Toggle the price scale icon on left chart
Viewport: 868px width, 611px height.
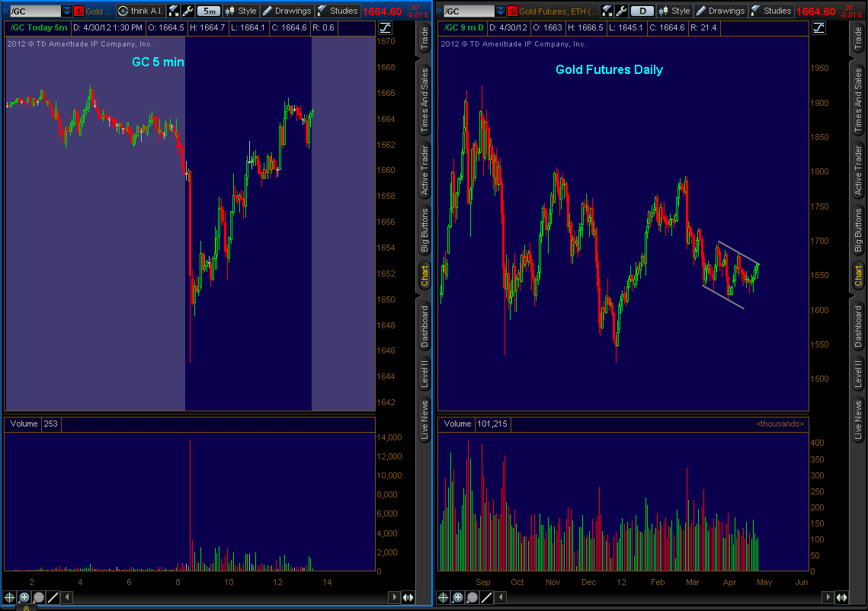pos(385,27)
